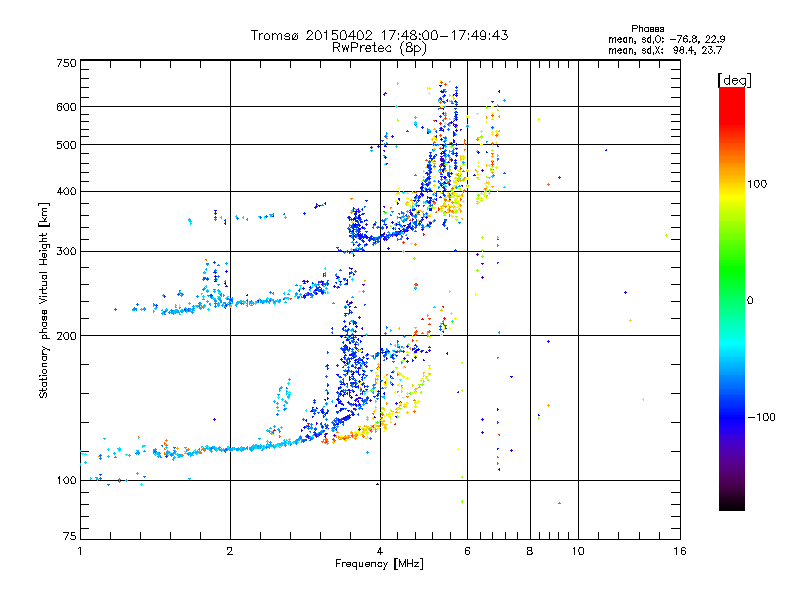Click the '600' y-axis tick label
800x600 pixels.
point(66,107)
